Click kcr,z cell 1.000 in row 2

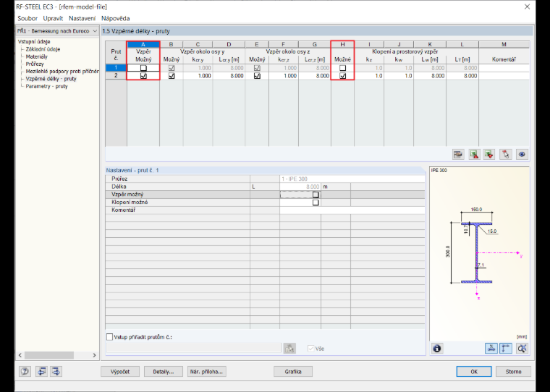(x=284, y=76)
